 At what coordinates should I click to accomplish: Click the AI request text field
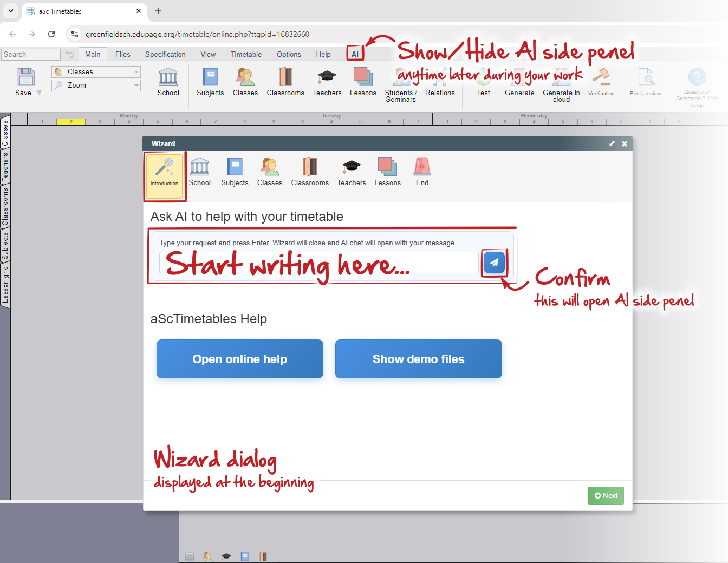point(319,263)
